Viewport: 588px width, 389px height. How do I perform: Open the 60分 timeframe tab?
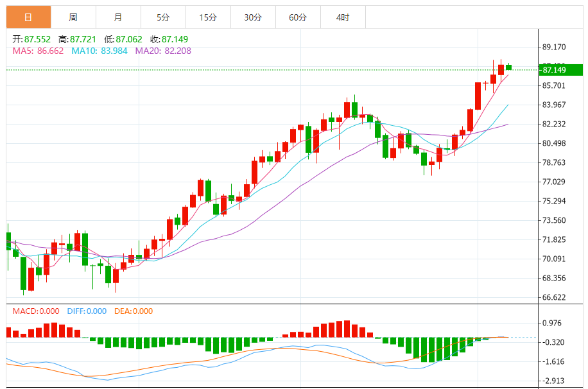(298, 17)
